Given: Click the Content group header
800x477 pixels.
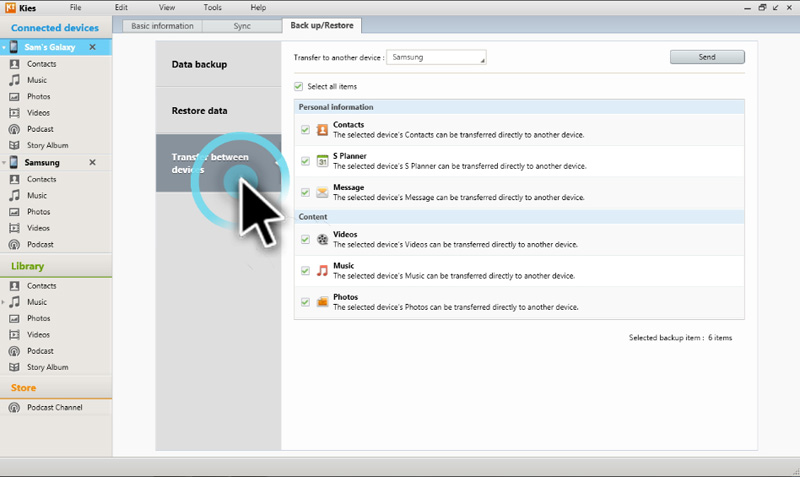Looking at the screenshot, I should click(x=519, y=217).
